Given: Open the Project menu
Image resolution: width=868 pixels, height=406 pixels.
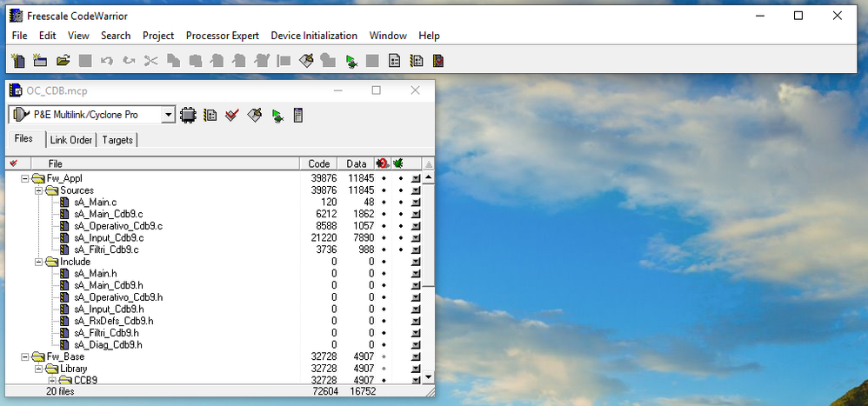Looking at the screenshot, I should pyautogui.click(x=158, y=36).
